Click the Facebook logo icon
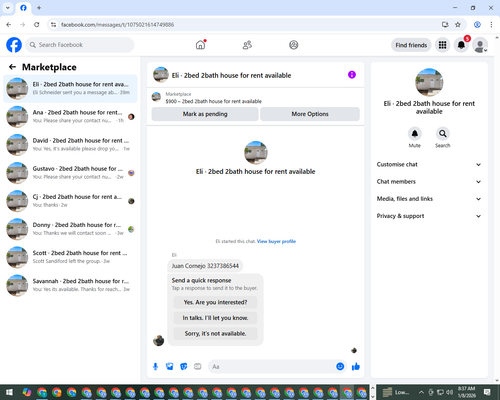 point(14,45)
